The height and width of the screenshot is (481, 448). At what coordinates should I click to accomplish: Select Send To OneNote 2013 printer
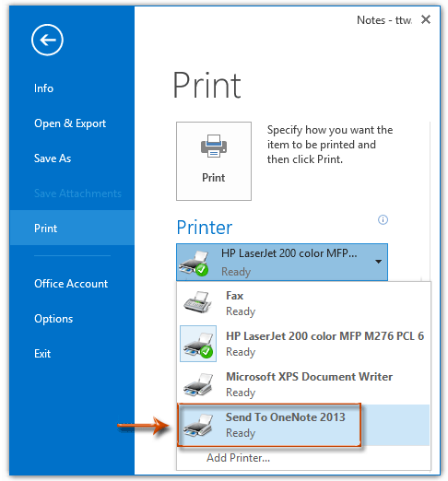point(303,425)
